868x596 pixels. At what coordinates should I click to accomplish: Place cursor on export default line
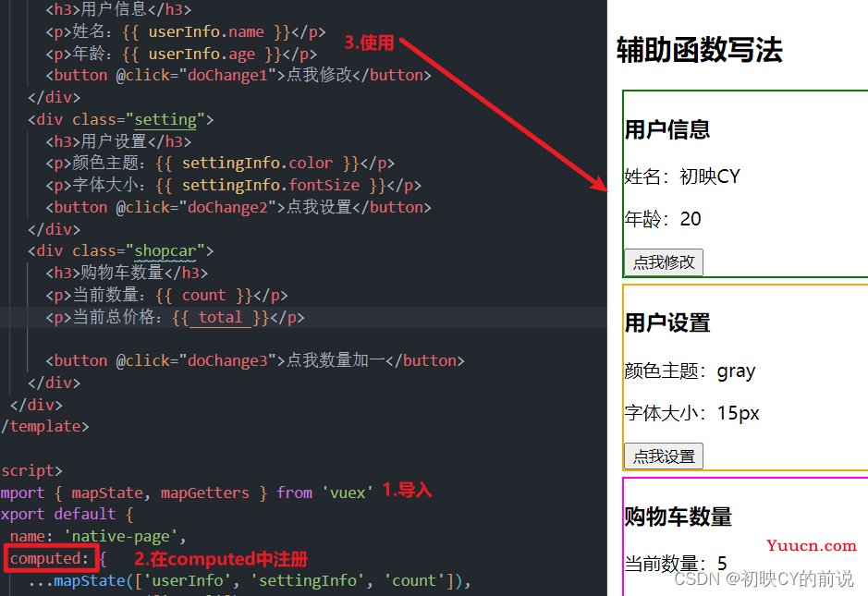click(67, 514)
